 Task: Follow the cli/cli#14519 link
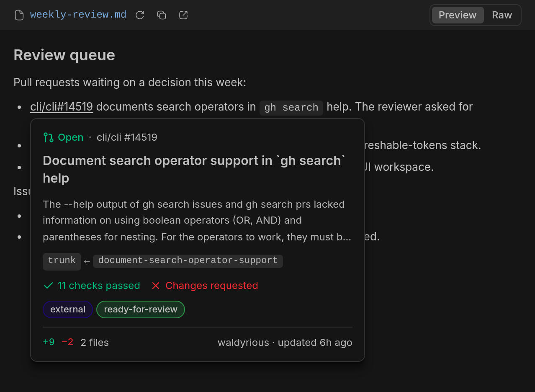coord(62,107)
